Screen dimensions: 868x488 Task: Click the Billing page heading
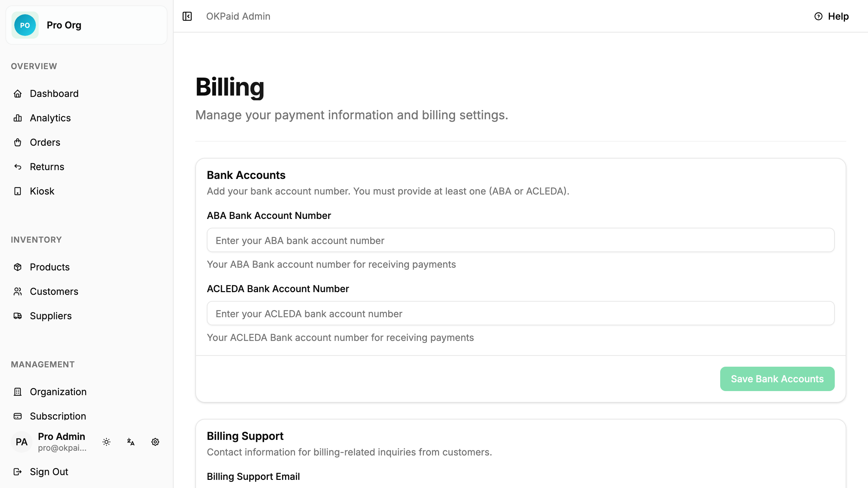pyautogui.click(x=230, y=87)
